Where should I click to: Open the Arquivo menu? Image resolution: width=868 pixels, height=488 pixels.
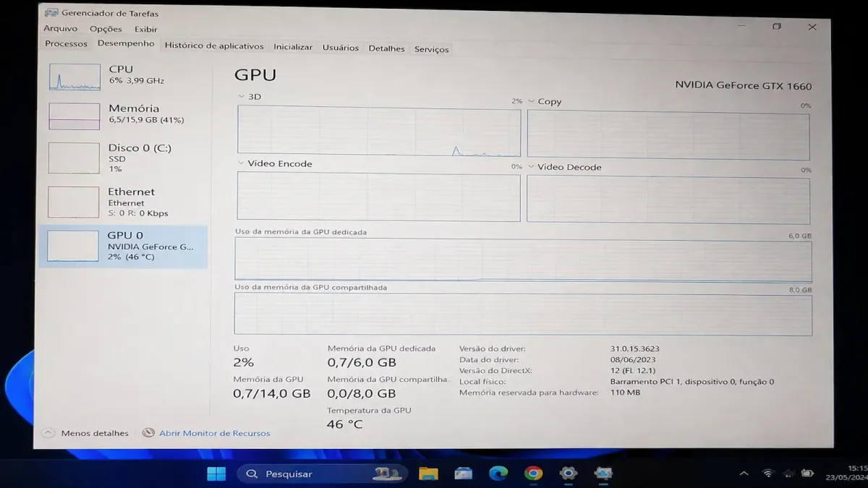(60, 28)
